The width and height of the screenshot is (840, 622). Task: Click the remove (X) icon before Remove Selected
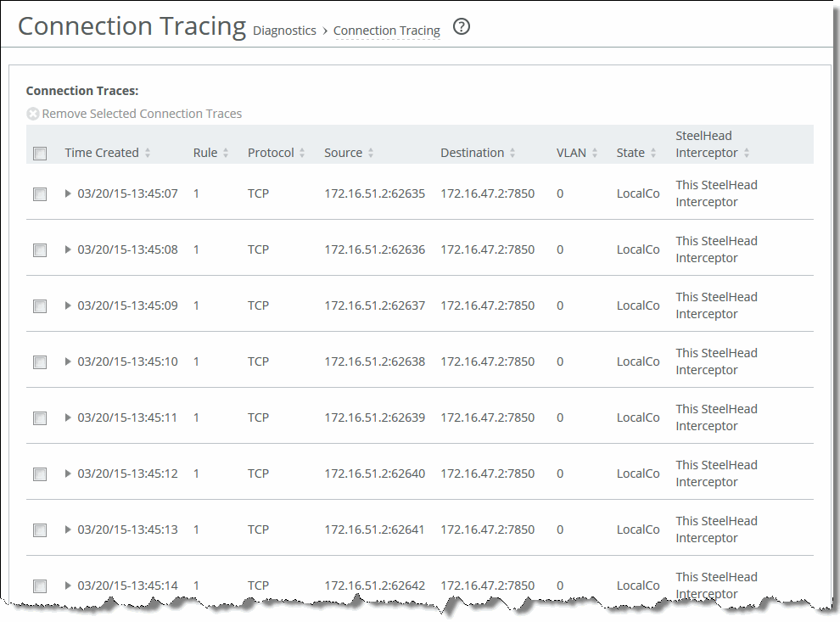pos(32,113)
